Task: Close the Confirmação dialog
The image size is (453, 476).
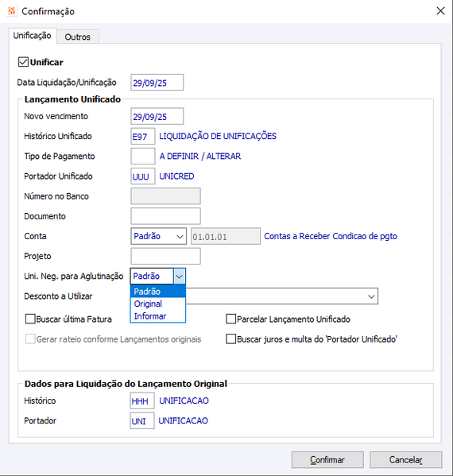Action: (440, 11)
